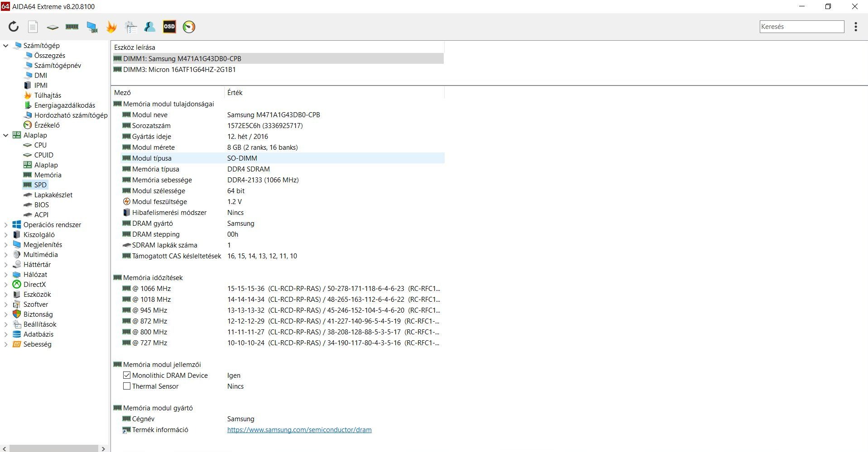
Task: Click the Eszköz leírása column header
Action: tap(278, 48)
